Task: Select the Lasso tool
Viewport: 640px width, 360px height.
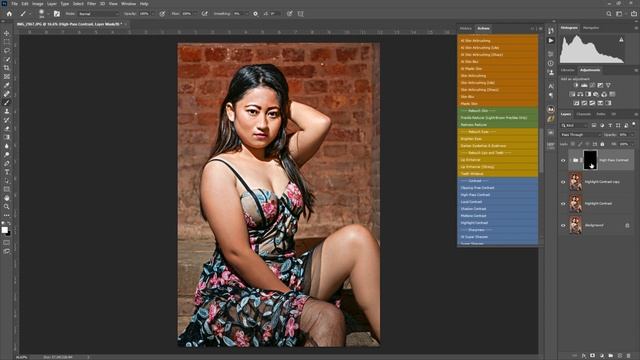Action: pos(7,51)
